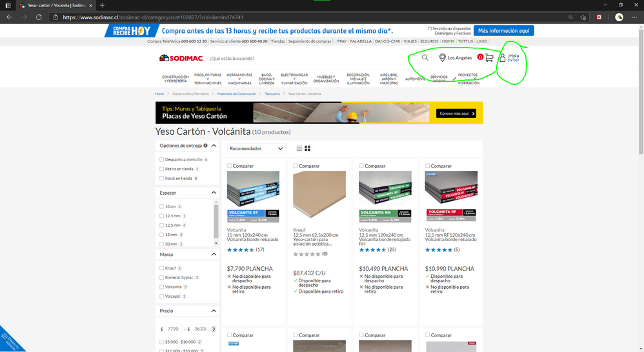The image size is (644, 352).
Task: Open the shopping cart icon
Action: tap(488, 58)
